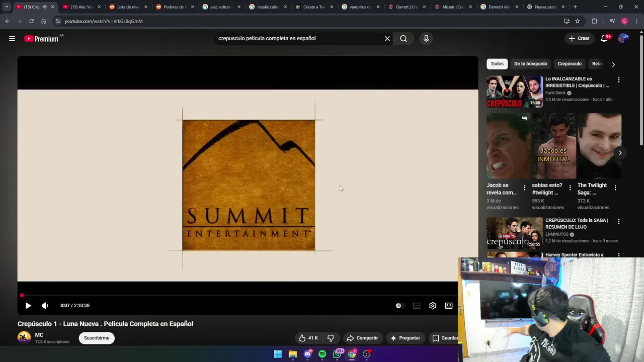Open File Explorer from taskbar

(293, 354)
